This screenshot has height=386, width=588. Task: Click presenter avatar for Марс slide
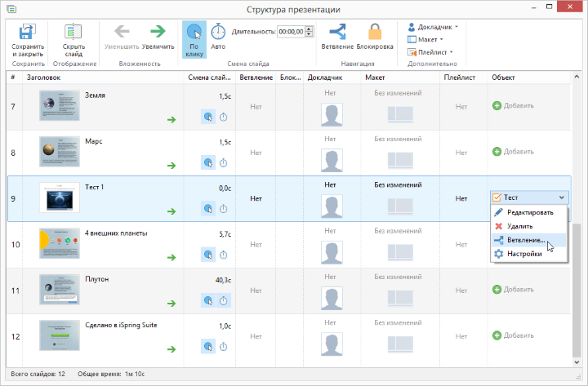tap(332, 161)
